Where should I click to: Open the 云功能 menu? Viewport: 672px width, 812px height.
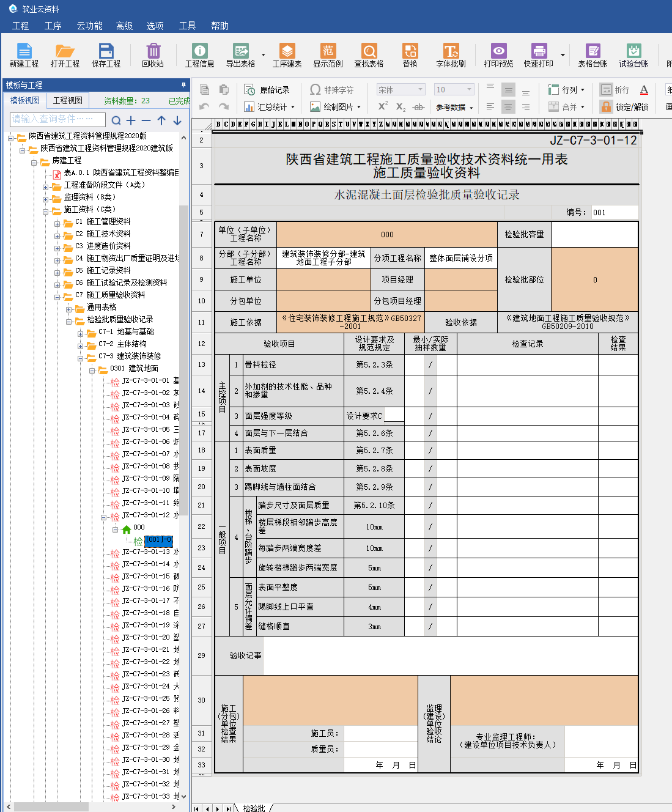(x=89, y=26)
